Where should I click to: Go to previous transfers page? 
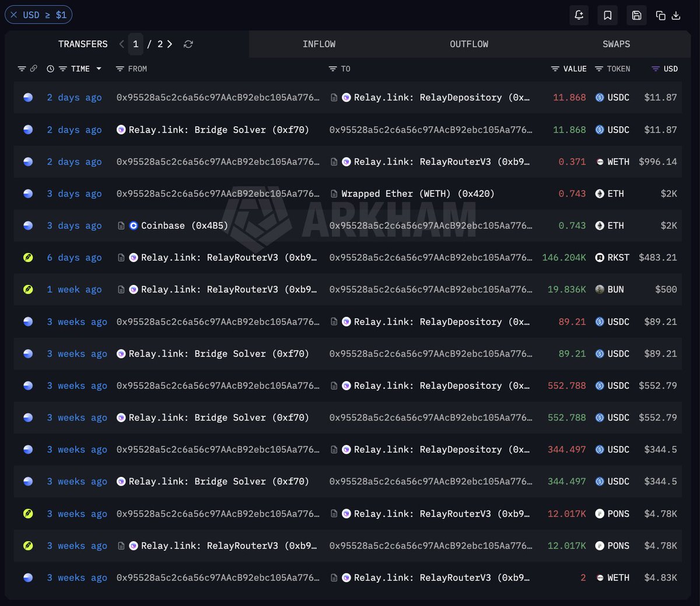(x=121, y=44)
